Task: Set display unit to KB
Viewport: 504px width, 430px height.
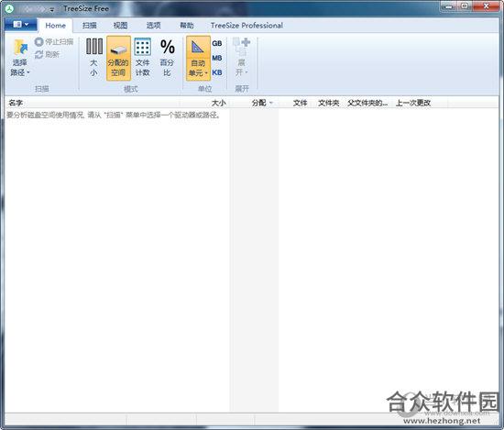Action: [x=217, y=72]
